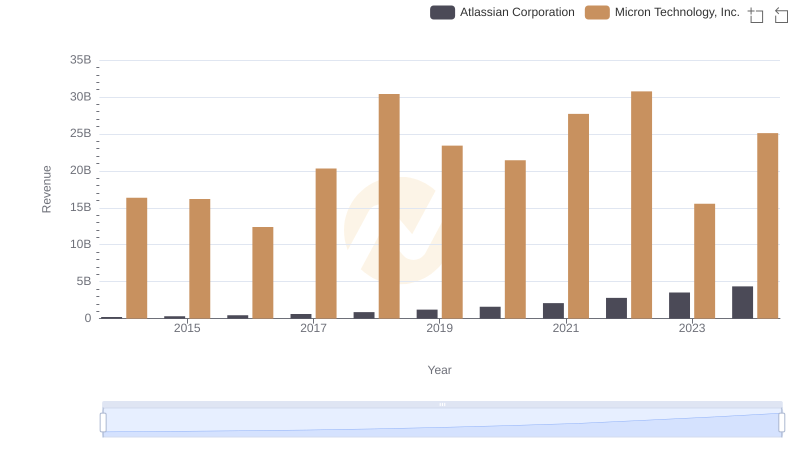Viewport: 800px width, 461px height.
Task: Click the right handle of the zoom slider
Action: tap(781, 423)
